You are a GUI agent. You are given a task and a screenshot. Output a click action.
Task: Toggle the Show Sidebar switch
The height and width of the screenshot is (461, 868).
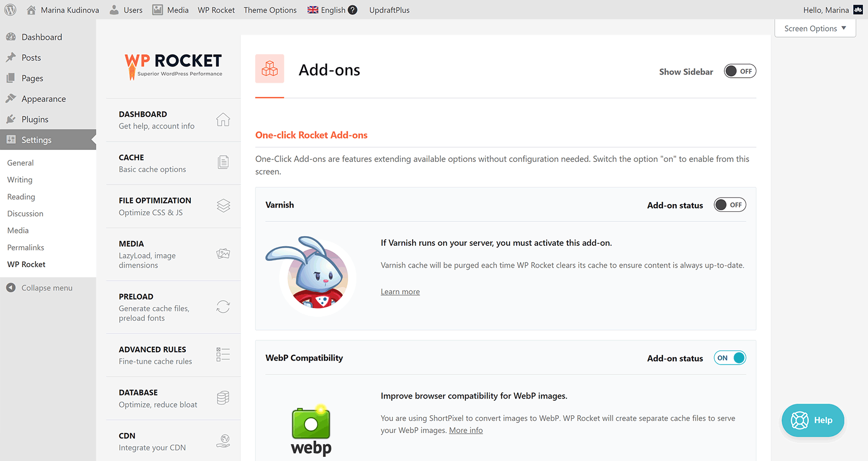(x=740, y=71)
